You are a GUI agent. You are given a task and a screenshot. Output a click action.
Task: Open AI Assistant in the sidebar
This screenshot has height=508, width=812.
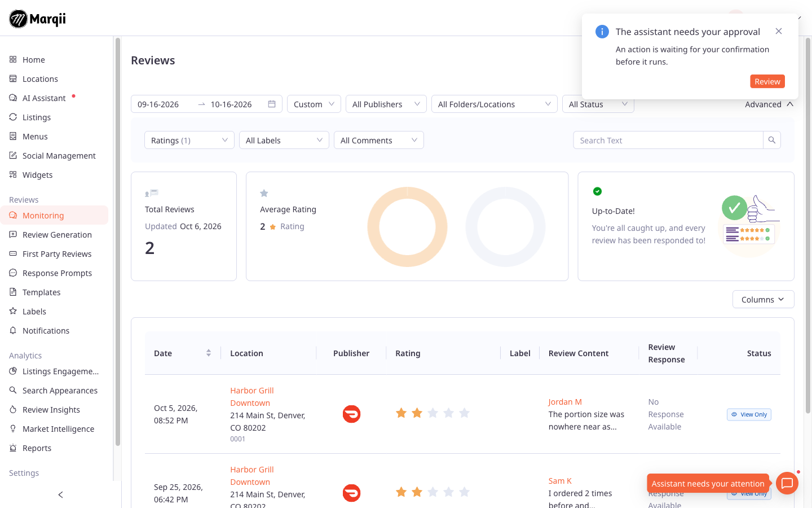click(x=44, y=98)
